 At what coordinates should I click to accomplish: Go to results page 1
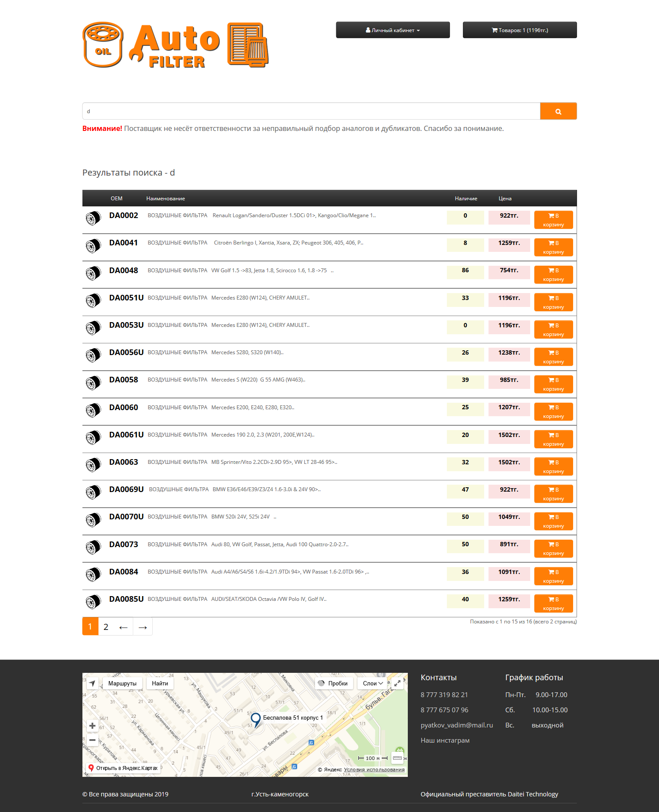click(x=90, y=626)
